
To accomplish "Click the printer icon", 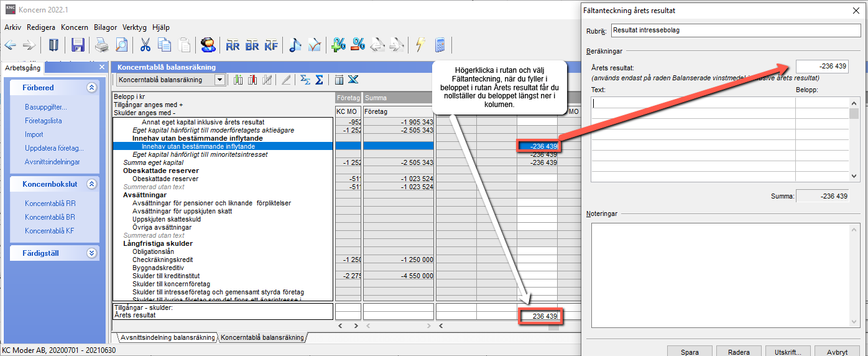I will [x=101, y=45].
